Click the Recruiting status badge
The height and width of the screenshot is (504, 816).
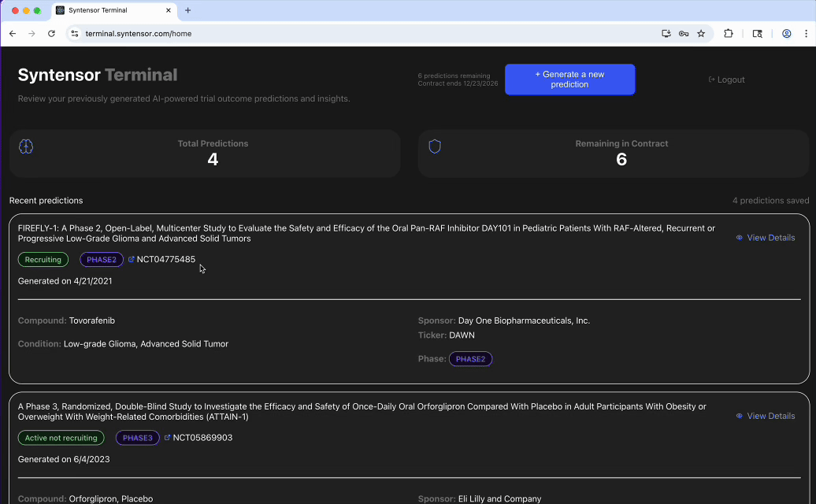pos(43,260)
